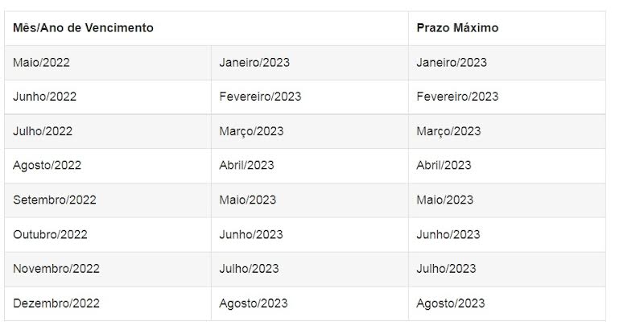Select Fevereiro/2023 under Prazo Máximo
The height and width of the screenshot is (334, 644).
tap(457, 97)
